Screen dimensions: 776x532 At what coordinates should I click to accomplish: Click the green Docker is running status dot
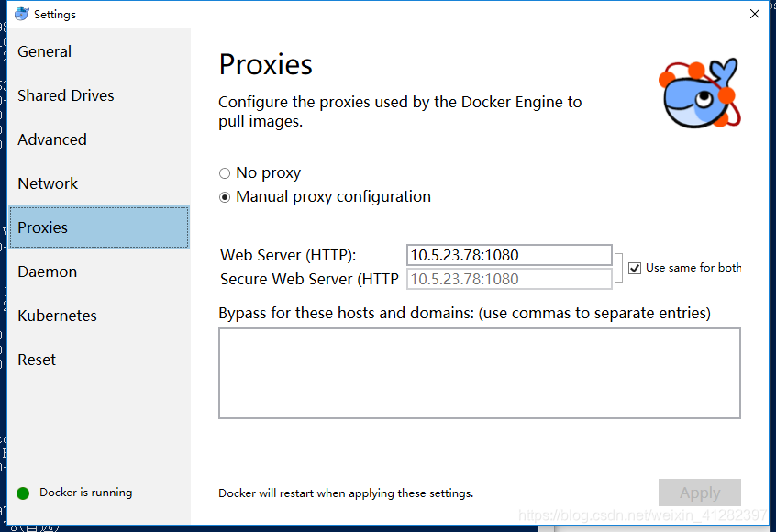pyautogui.click(x=22, y=493)
